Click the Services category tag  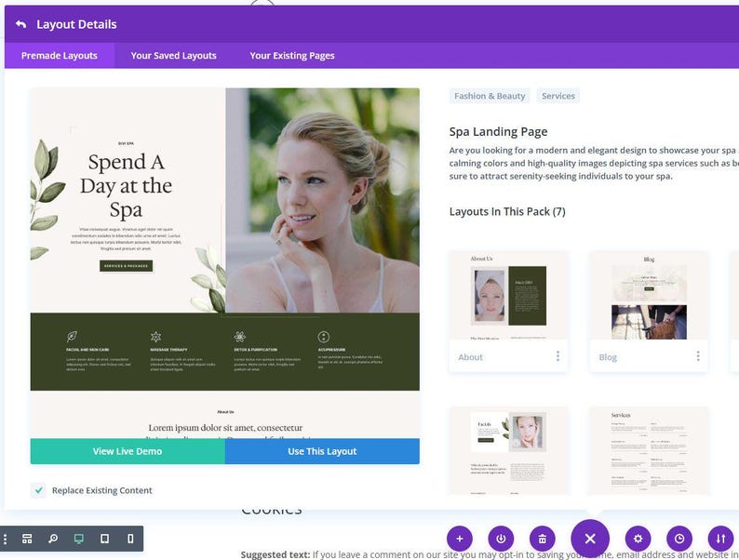[558, 96]
